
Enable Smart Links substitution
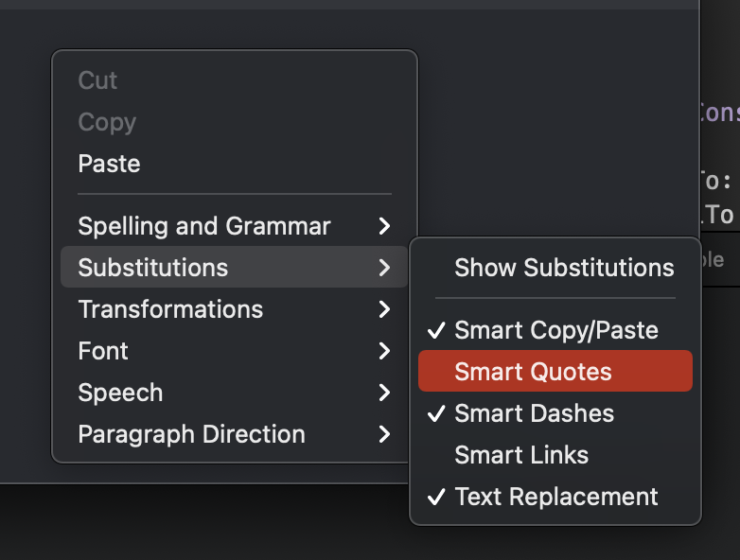point(555,454)
